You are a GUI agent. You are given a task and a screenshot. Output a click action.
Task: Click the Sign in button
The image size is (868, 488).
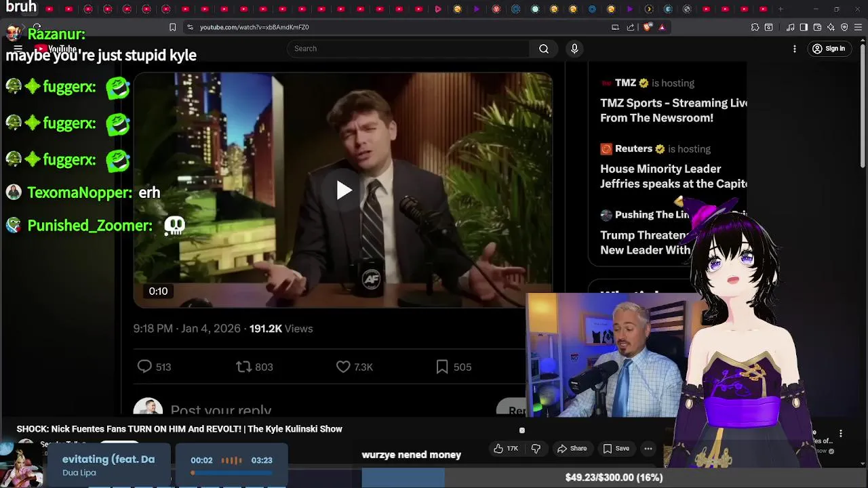(829, 49)
